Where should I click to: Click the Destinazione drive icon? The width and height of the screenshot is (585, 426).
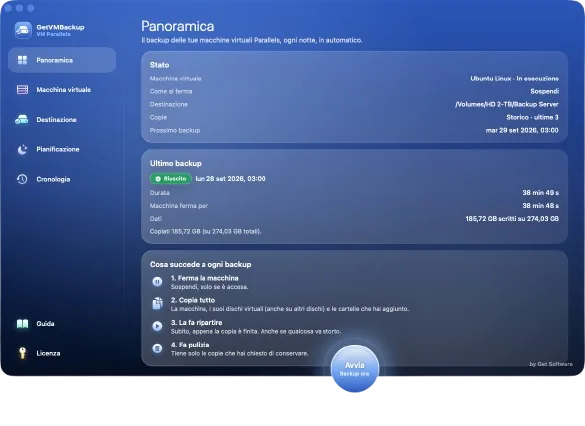point(22,119)
